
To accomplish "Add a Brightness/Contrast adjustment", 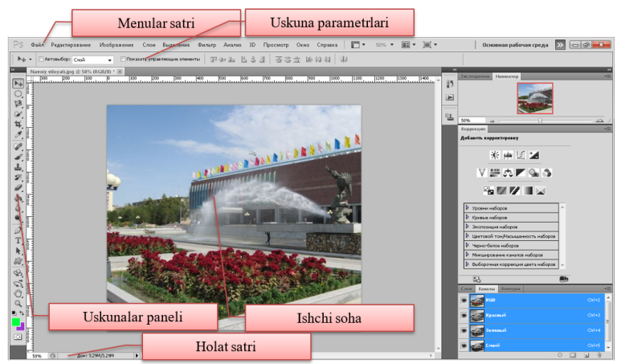I will point(495,155).
